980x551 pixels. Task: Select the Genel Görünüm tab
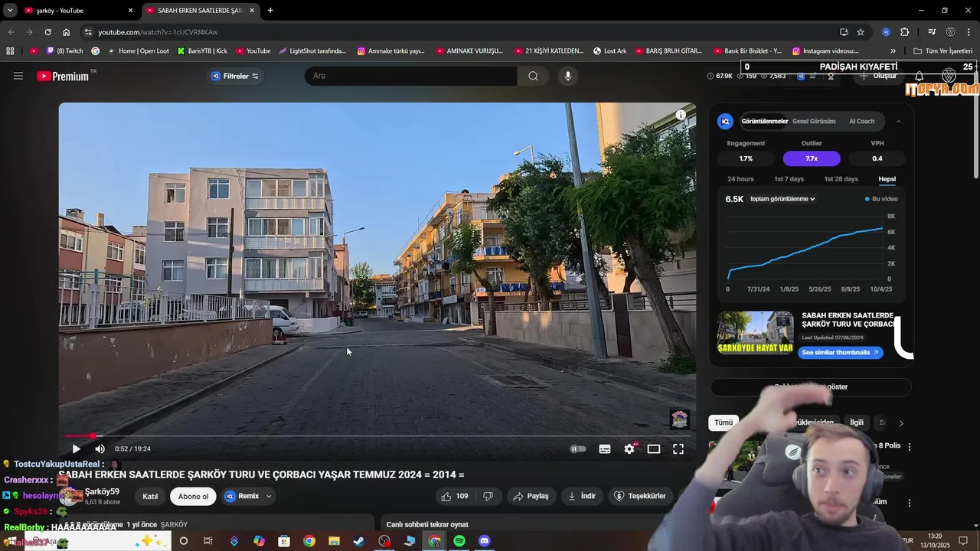813,121
